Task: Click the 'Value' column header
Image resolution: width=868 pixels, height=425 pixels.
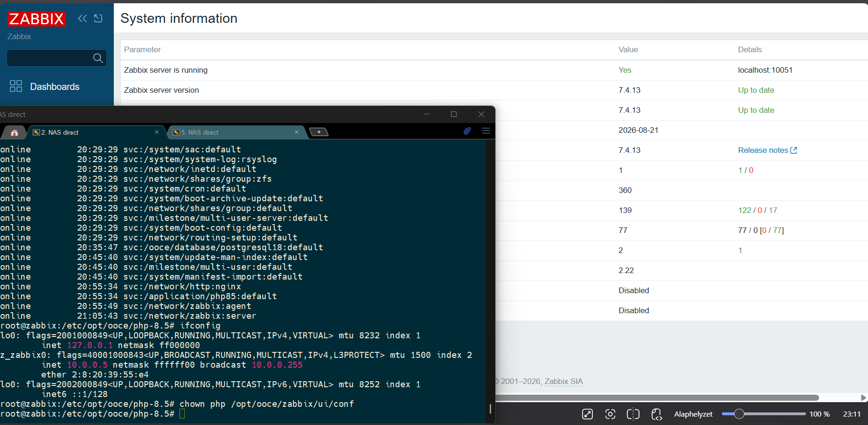Action: click(x=628, y=49)
